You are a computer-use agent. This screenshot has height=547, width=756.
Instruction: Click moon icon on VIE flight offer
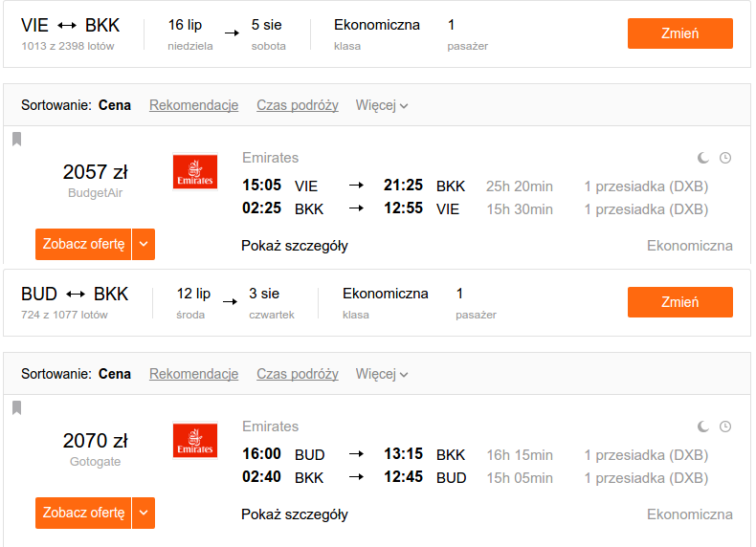[x=703, y=158]
